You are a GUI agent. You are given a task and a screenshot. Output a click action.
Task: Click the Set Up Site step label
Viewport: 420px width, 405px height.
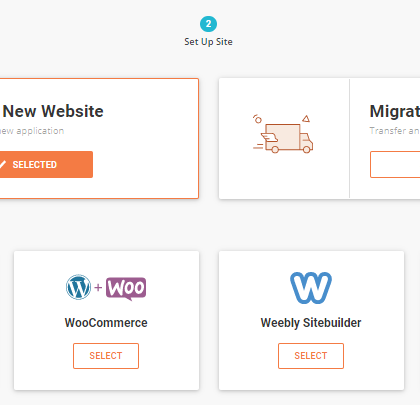click(208, 42)
